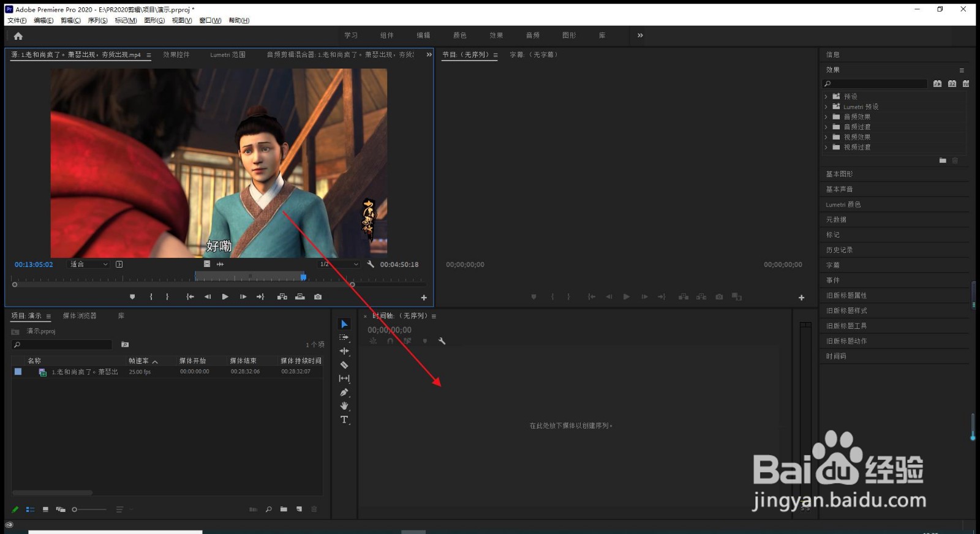Click the Overwrite button in the Source monitor
980x534 pixels.
[300, 297]
